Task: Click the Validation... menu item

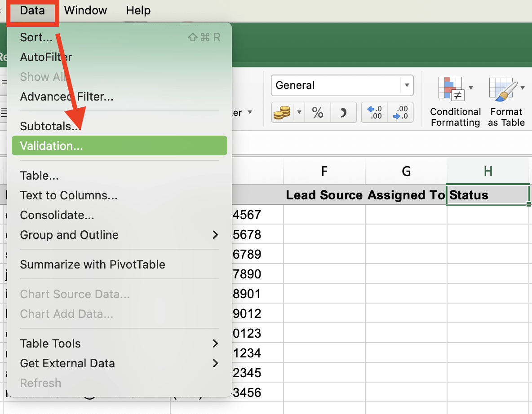Action: 120,146
